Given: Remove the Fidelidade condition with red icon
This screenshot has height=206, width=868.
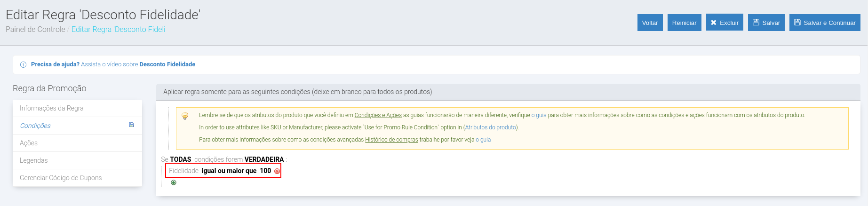Looking at the screenshot, I should point(277,171).
